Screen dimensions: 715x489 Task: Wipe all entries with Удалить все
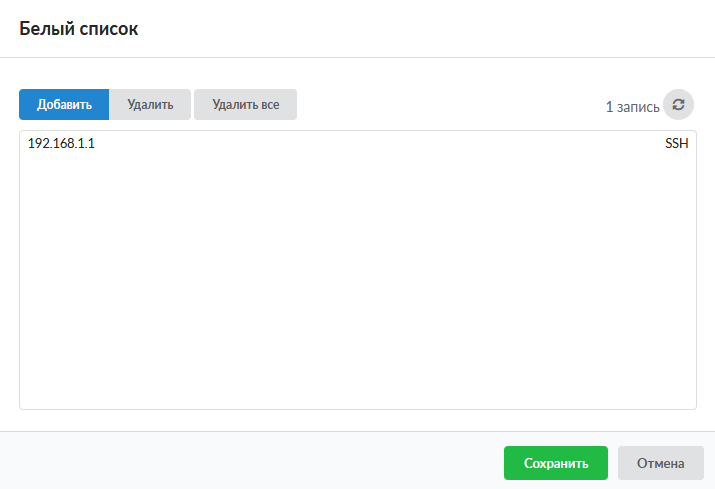pyautogui.click(x=245, y=105)
